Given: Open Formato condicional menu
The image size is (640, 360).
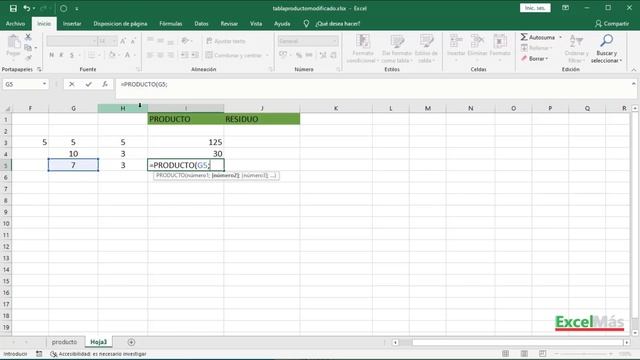Looking at the screenshot, I should [x=362, y=48].
